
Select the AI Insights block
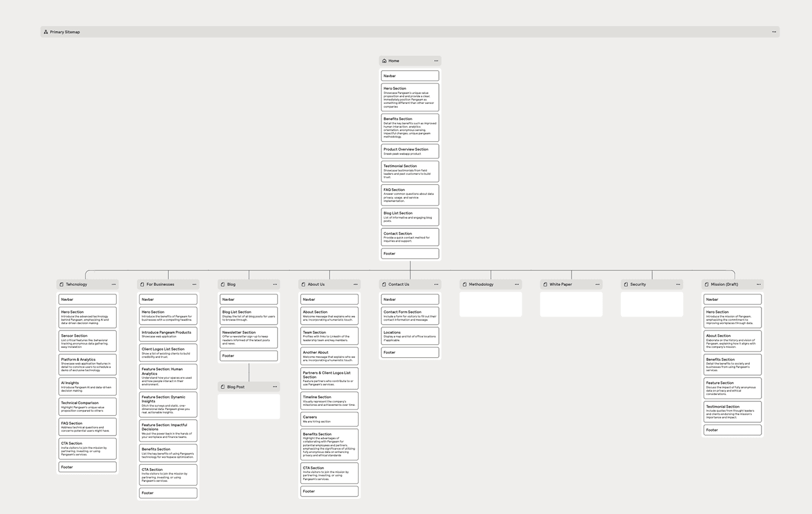pyautogui.click(x=88, y=386)
